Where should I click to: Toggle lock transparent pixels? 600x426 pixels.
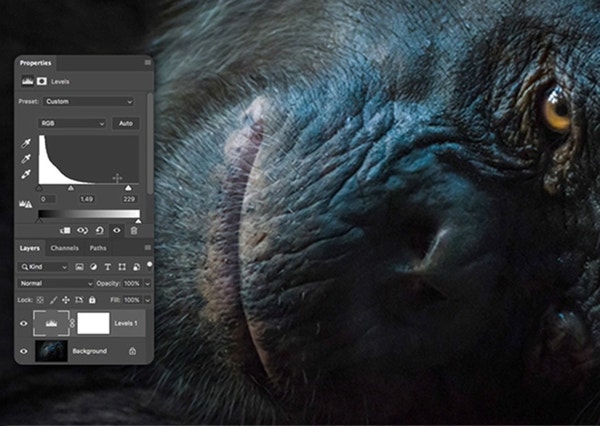[x=40, y=300]
